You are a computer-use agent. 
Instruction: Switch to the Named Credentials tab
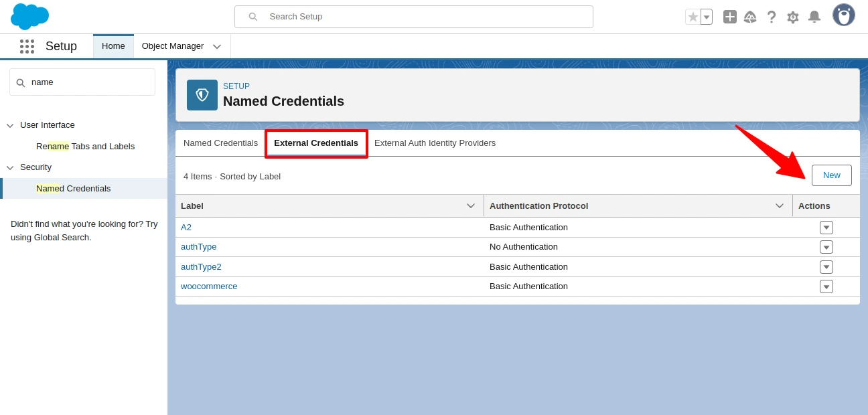220,143
